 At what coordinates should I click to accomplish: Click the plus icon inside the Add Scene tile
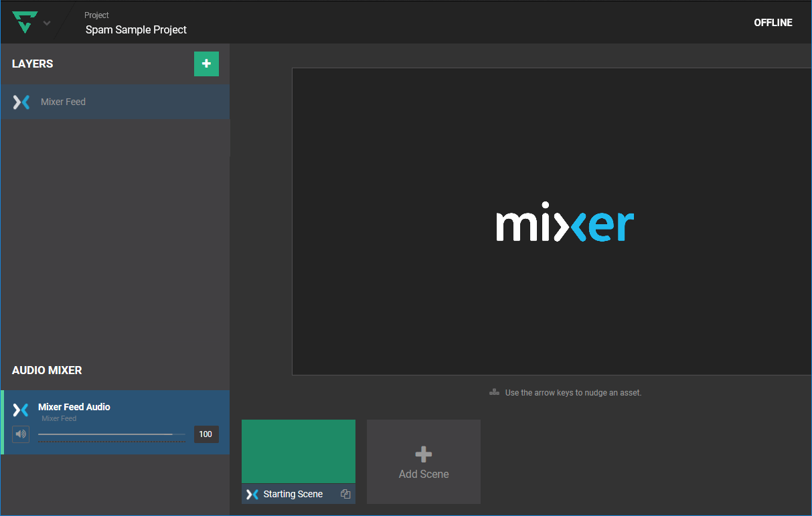(423, 453)
